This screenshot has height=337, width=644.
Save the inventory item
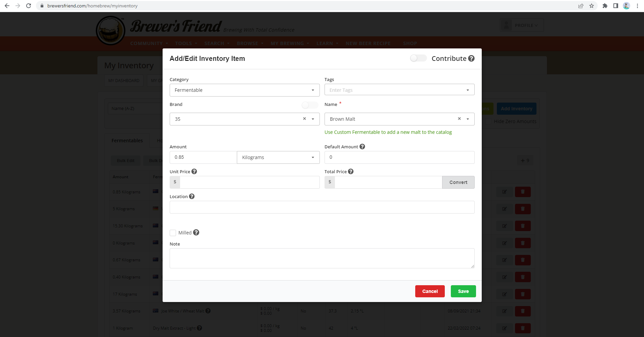click(463, 291)
